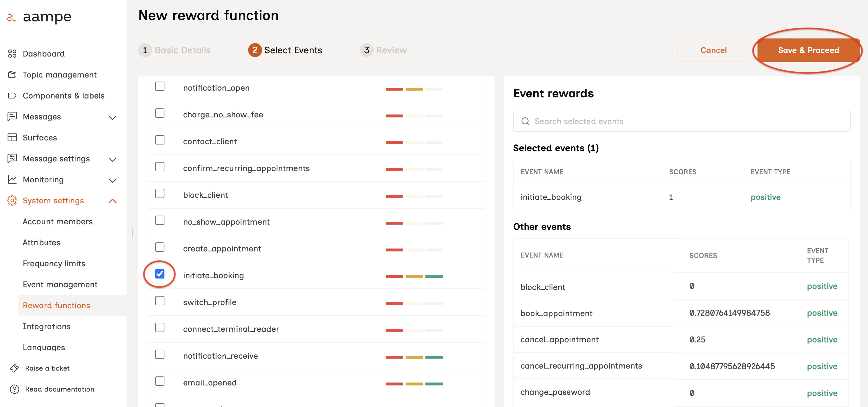Viewport: 868px width, 407px height.
Task: Open Event management in sidebar
Action: (x=60, y=284)
